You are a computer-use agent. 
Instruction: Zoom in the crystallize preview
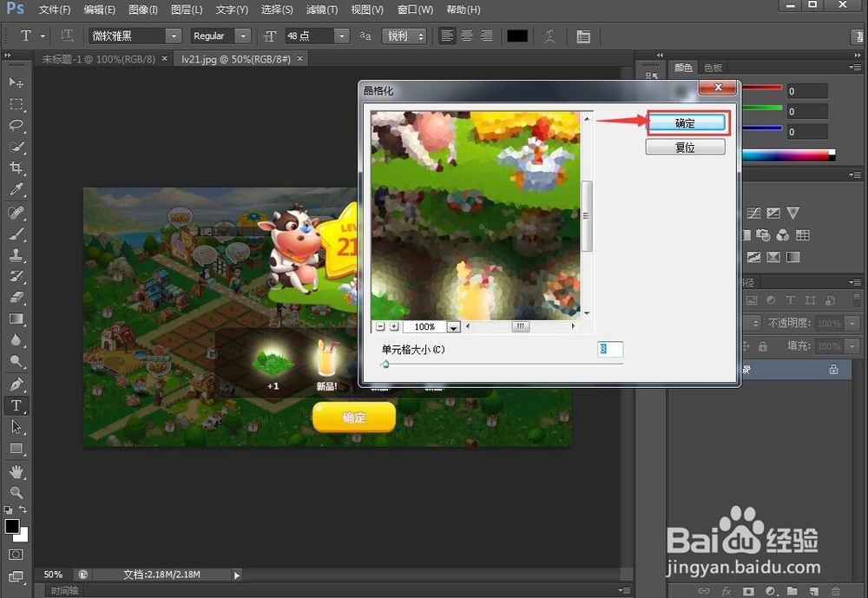coord(394,326)
